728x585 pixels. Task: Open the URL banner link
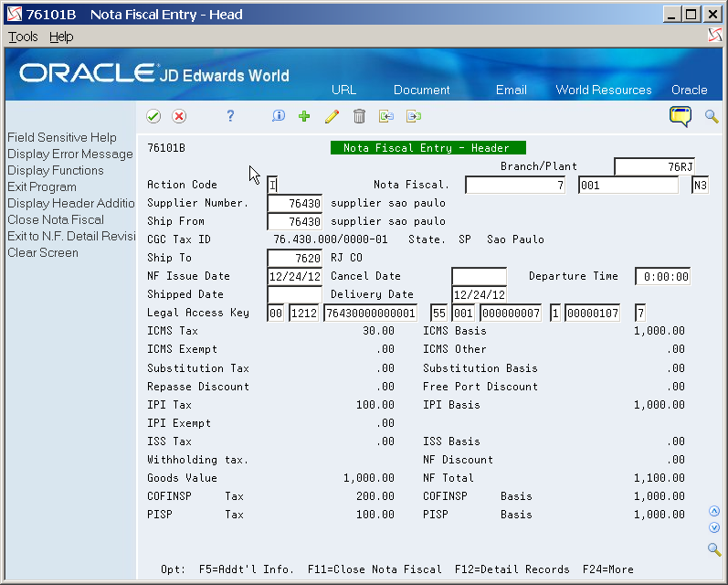tap(343, 90)
